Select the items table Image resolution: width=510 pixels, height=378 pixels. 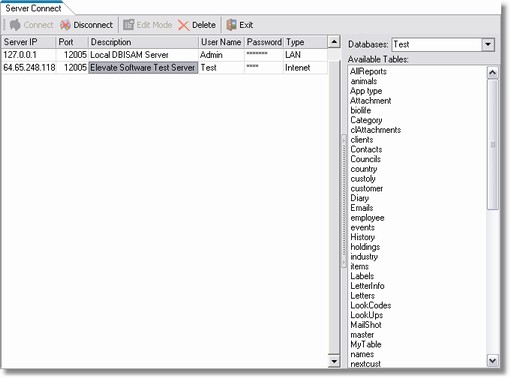pyautogui.click(x=360, y=266)
